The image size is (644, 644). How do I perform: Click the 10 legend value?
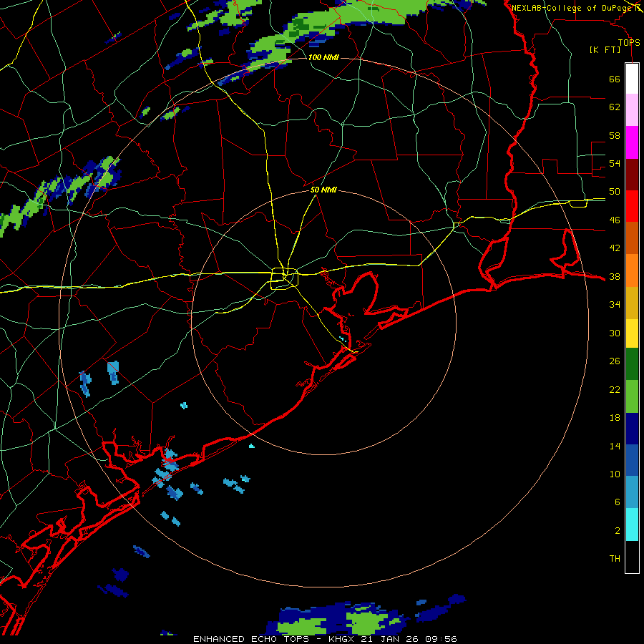click(x=615, y=474)
